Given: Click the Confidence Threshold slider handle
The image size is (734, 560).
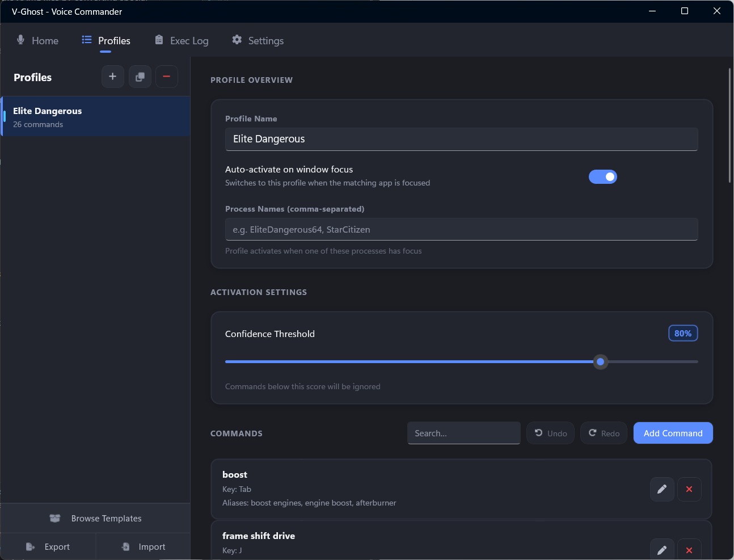Looking at the screenshot, I should click(600, 361).
